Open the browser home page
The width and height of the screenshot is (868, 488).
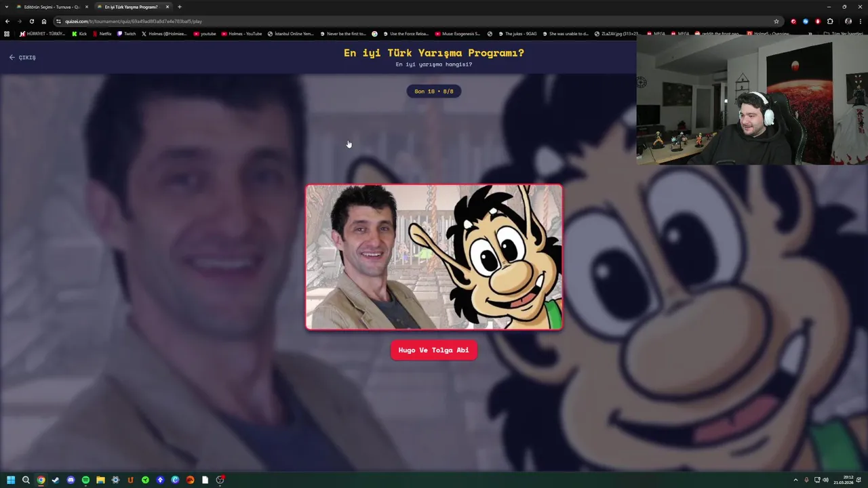coord(44,21)
